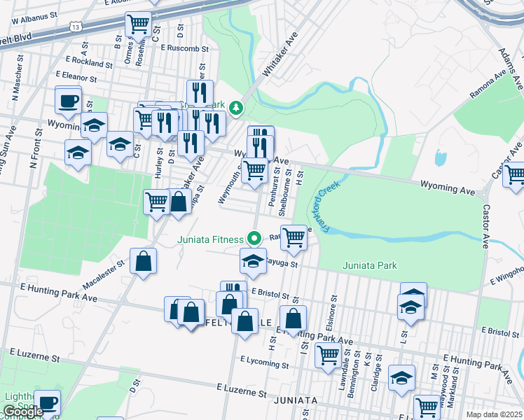This screenshot has width=524, height=420.
Task: Click the Adams Ave label
Action: 511,69
